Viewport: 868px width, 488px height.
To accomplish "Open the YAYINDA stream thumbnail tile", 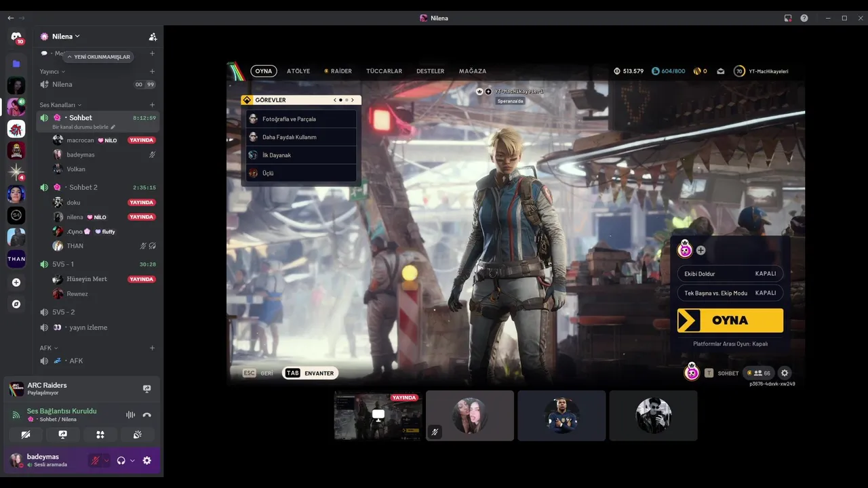I will pyautogui.click(x=378, y=415).
